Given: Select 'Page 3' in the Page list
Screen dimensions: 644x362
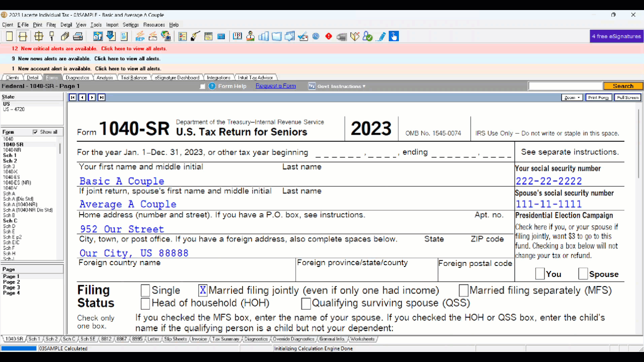Looking at the screenshot, I should [x=11, y=288].
